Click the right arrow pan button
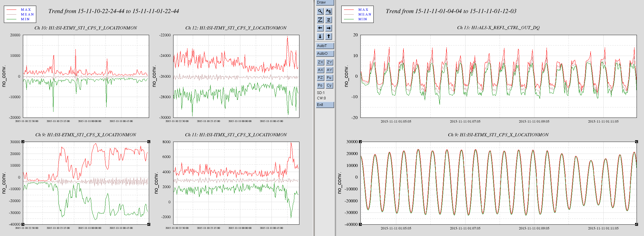 (x=329, y=28)
